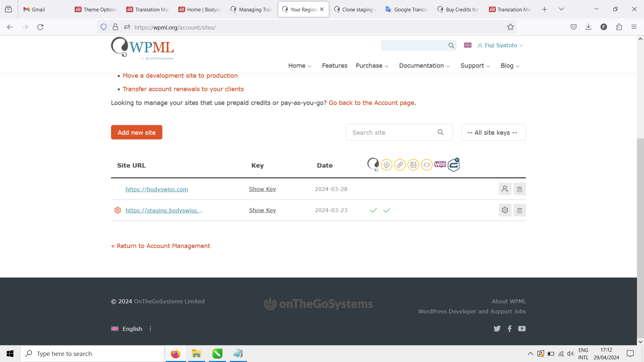Click the taskbar Type here to search box
Image resolution: width=644 pixels, height=362 pixels.
(92, 353)
